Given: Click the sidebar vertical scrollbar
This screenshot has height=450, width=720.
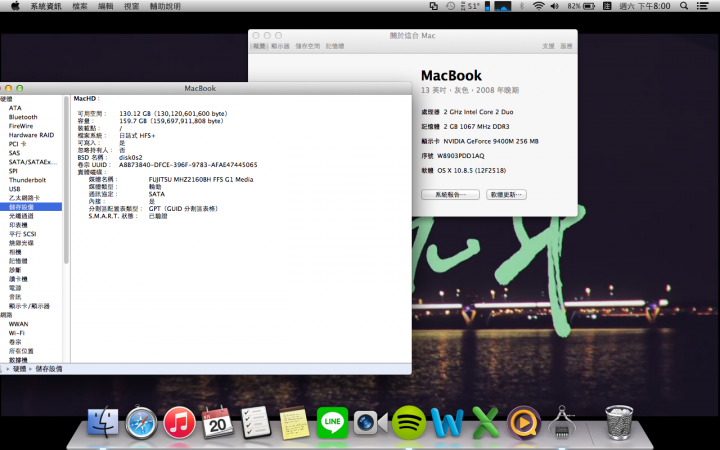Looking at the screenshot, I should 66,180.
